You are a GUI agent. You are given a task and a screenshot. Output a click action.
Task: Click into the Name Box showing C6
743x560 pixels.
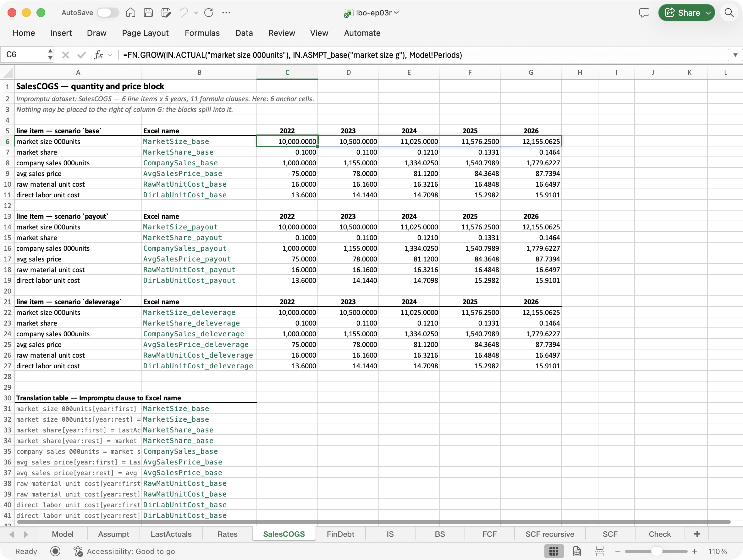pos(24,54)
